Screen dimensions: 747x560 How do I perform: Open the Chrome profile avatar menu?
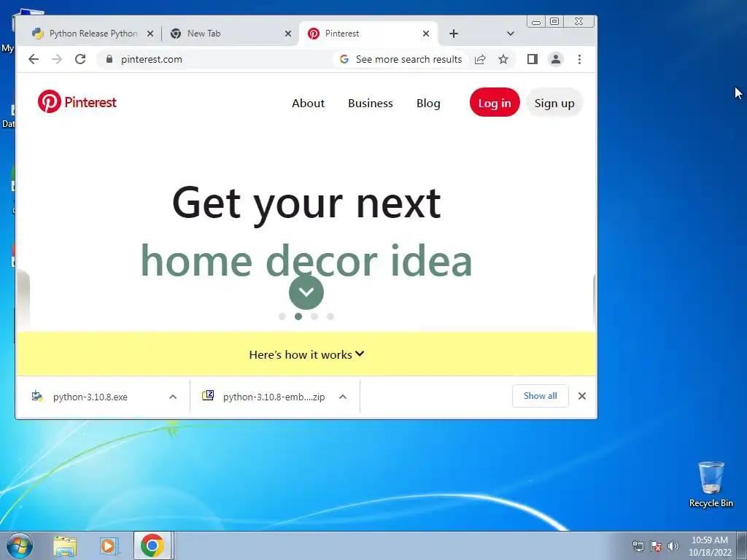pyautogui.click(x=555, y=59)
